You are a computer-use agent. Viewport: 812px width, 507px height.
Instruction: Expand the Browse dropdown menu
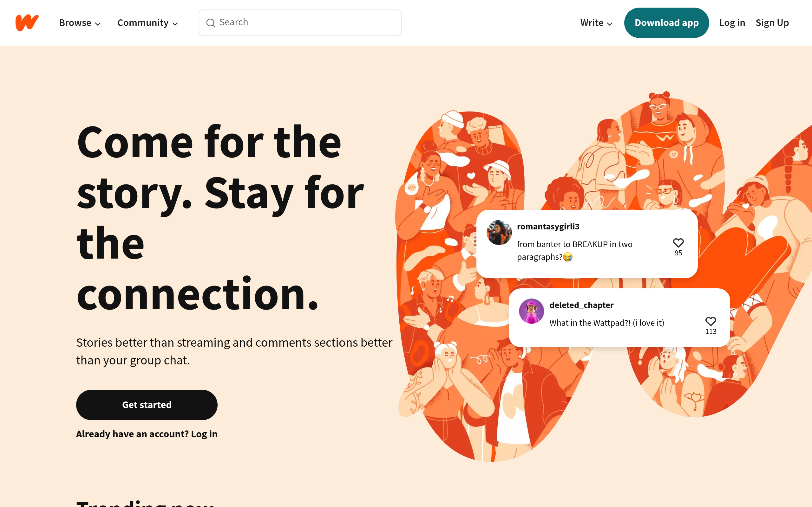(x=80, y=23)
